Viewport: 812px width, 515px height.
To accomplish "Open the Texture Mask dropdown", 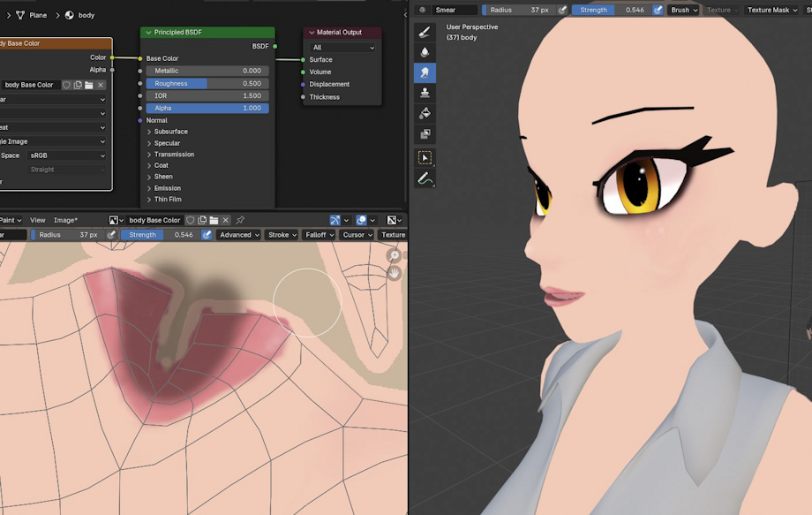I will coord(771,10).
